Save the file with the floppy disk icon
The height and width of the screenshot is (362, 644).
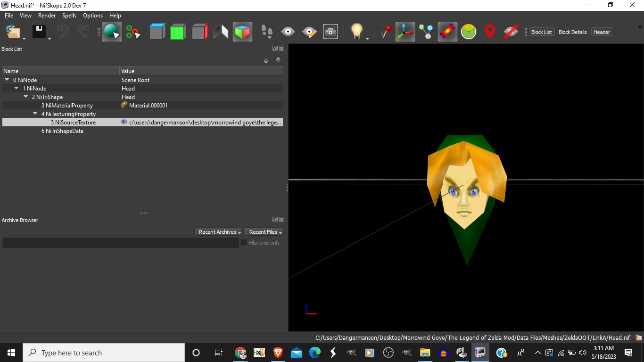[x=39, y=32]
